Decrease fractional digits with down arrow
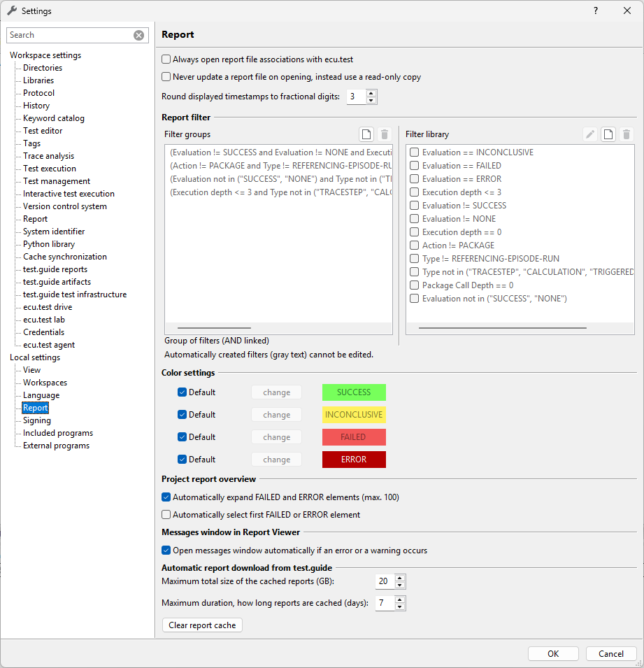 point(371,101)
